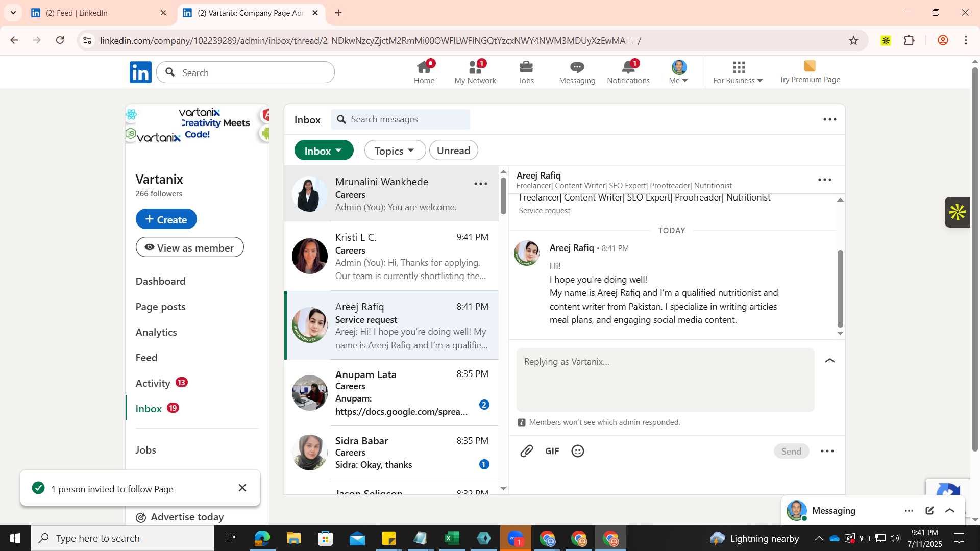Open Anupam Lata conversation
Image resolution: width=980 pixels, height=551 pixels.
point(391,393)
